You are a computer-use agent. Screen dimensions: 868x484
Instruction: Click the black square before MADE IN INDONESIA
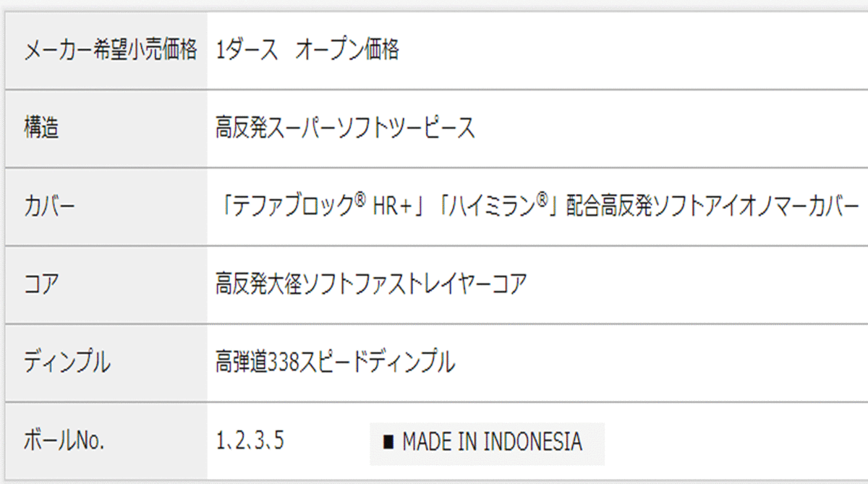click(388, 443)
